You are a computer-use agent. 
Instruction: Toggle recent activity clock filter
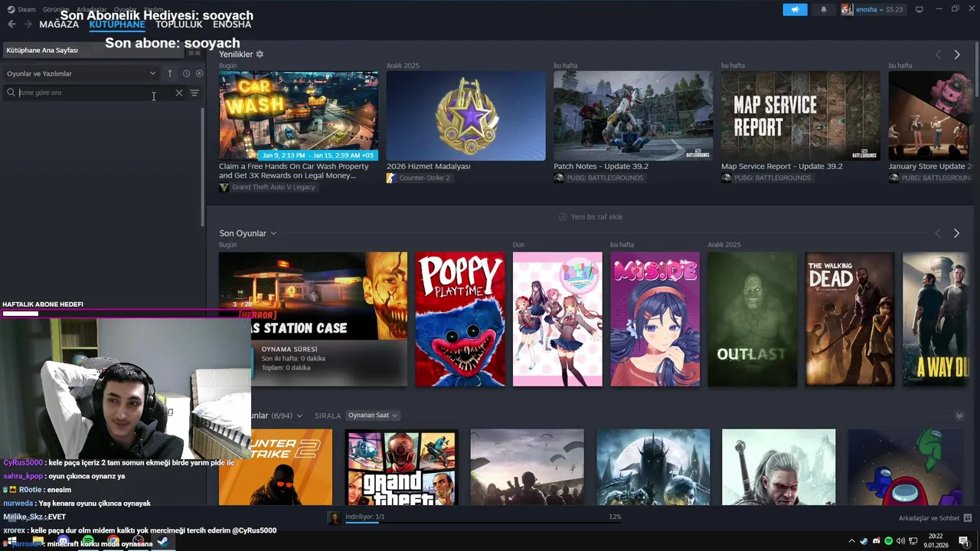point(186,73)
